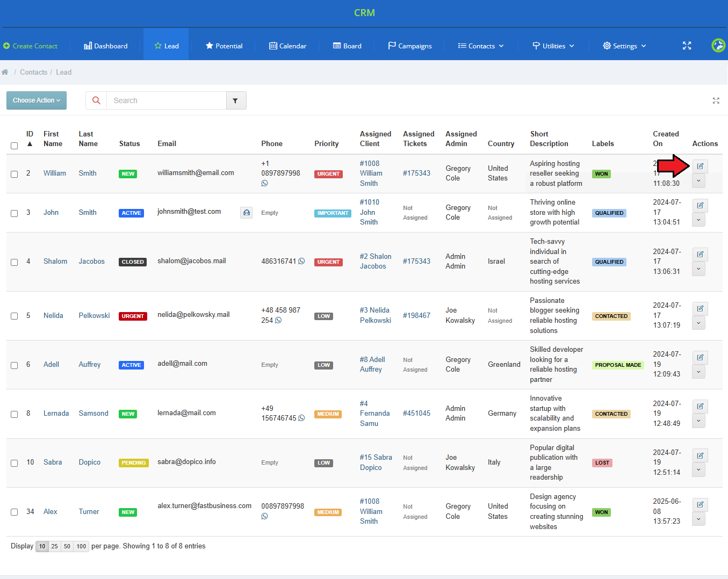Edit the Sabra Dopico lead entry
Viewport: 728px width, 579px height.
click(x=700, y=456)
